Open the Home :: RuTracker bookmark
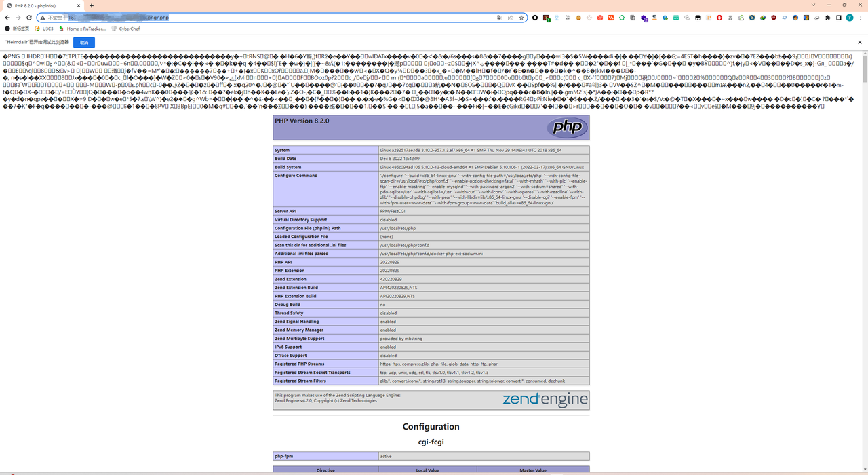The height and width of the screenshot is (475, 868). tap(83, 28)
